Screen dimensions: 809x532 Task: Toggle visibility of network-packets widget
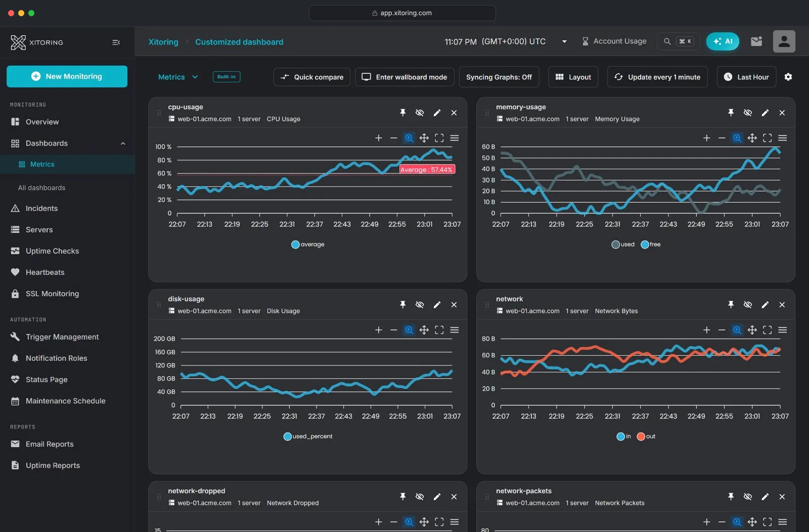click(748, 497)
